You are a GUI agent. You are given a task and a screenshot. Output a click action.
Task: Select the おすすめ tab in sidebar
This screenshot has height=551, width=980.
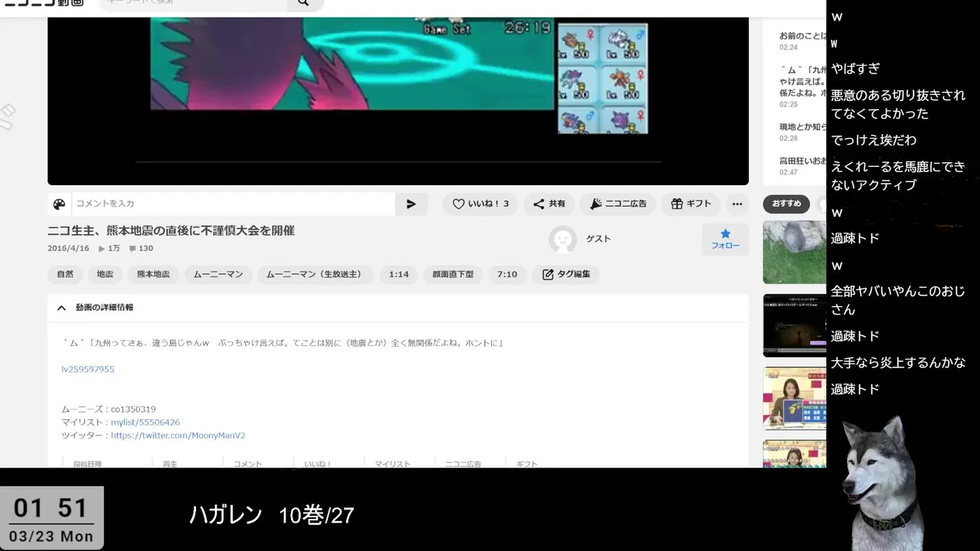(x=786, y=204)
